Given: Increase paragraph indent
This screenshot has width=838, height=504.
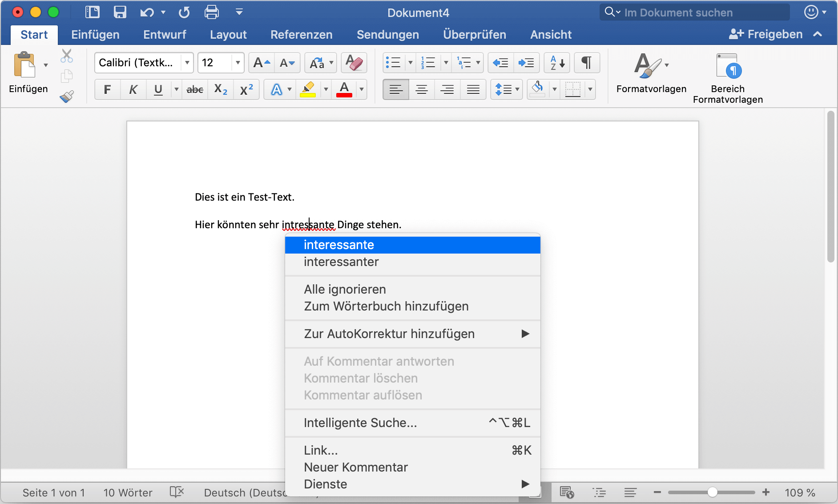Looking at the screenshot, I should 527,63.
